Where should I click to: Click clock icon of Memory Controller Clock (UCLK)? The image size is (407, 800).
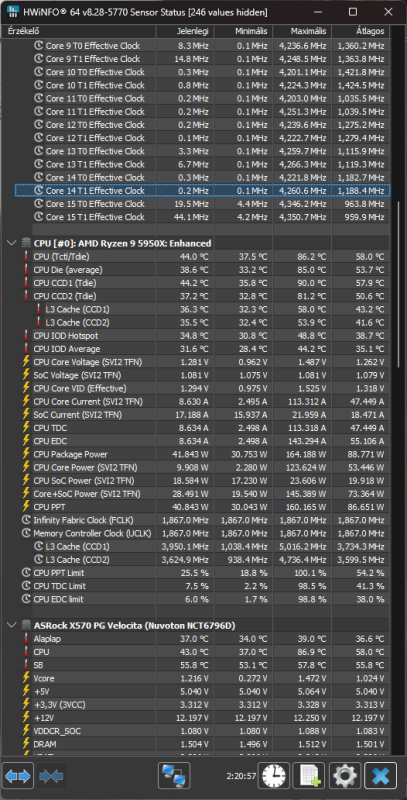tap(27, 534)
